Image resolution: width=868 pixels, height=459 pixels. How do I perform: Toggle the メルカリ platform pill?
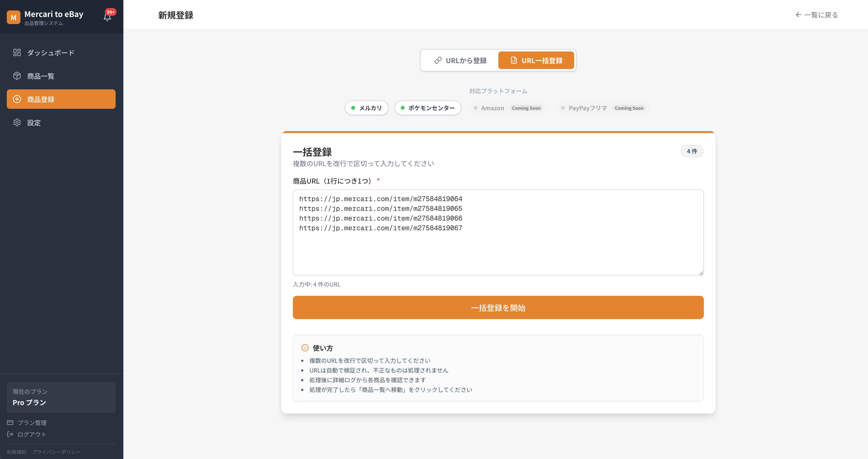[x=366, y=108]
